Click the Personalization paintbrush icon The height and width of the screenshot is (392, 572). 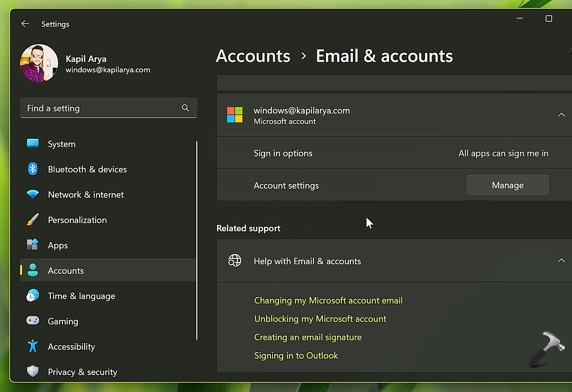(x=33, y=220)
